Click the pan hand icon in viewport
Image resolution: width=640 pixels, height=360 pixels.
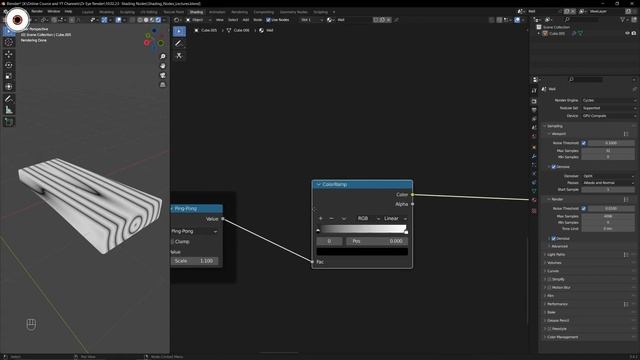coord(163,66)
